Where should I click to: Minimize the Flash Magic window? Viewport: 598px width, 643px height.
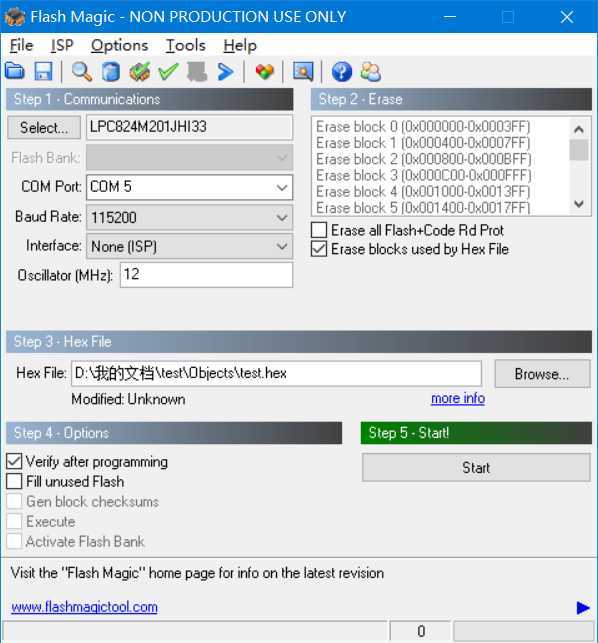[x=450, y=17]
